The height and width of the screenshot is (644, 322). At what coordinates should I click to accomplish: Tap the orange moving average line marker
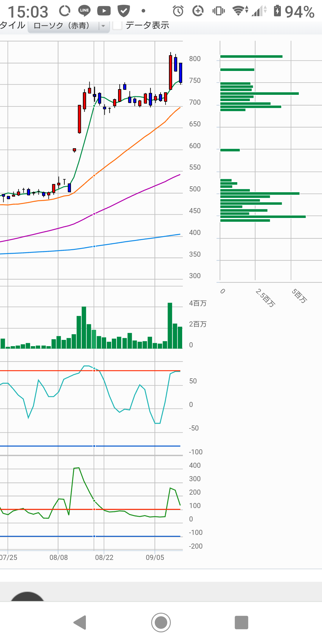click(94, 176)
